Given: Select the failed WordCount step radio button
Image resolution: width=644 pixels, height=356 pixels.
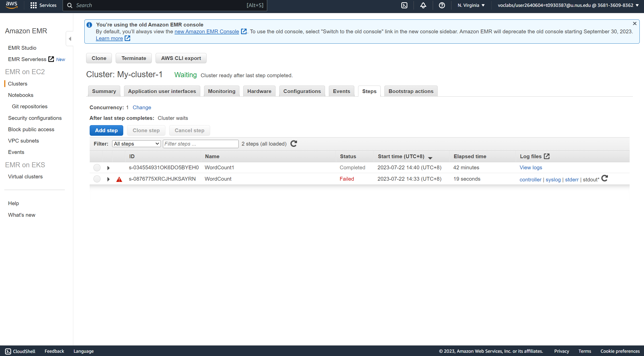Looking at the screenshot, I should pyautogui.click(x=97, y=179).
